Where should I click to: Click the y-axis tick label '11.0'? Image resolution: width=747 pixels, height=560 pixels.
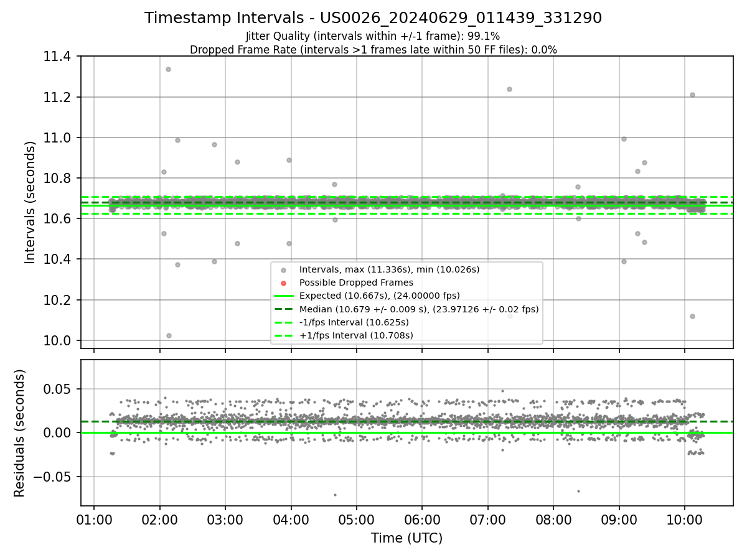tap(59, 138)
